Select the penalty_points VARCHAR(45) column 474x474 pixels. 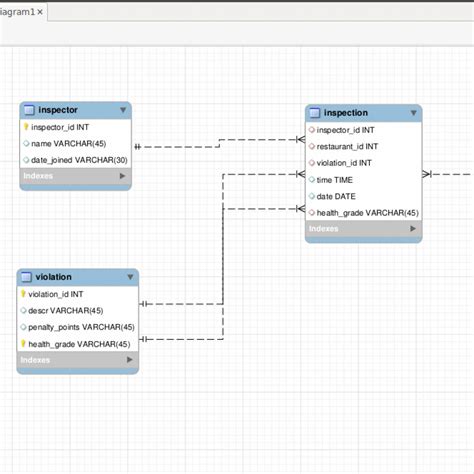[78, 327]
